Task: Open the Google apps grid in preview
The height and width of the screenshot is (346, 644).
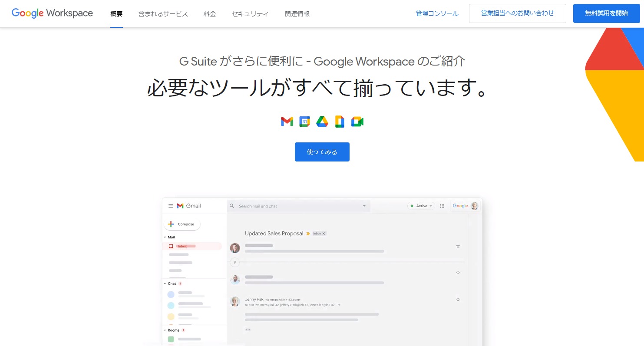Action: pos(442,206)
